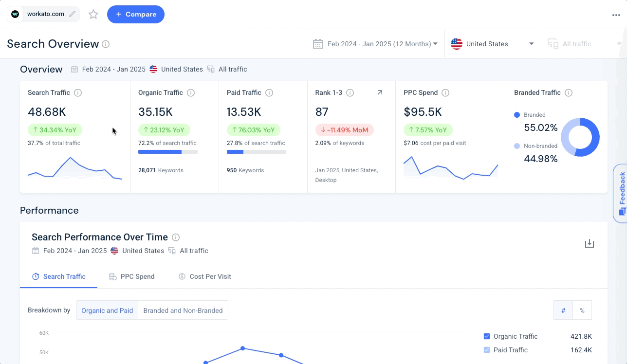Switch to the PPC Spend tab
Screen dimensions: 627x364
pos(131,276)
